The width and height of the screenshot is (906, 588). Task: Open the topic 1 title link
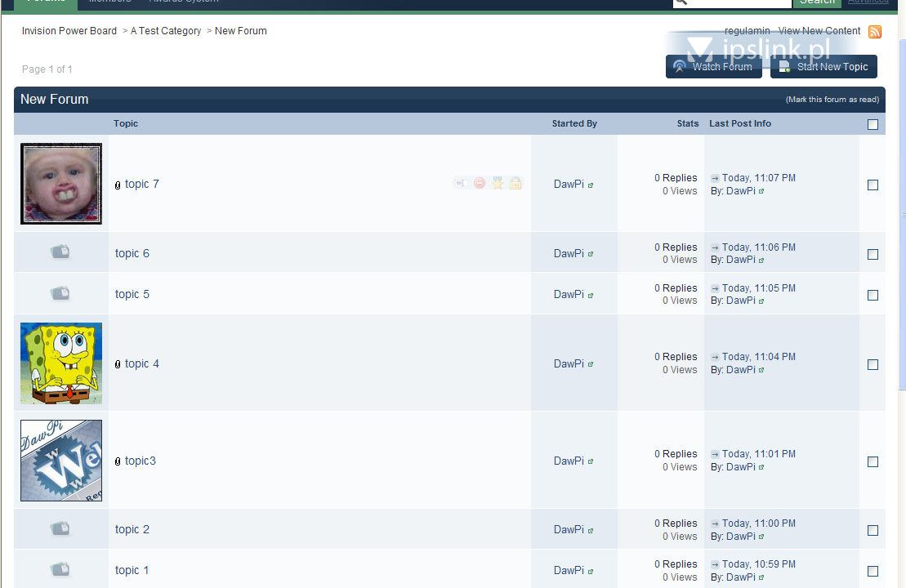(132, 570)
